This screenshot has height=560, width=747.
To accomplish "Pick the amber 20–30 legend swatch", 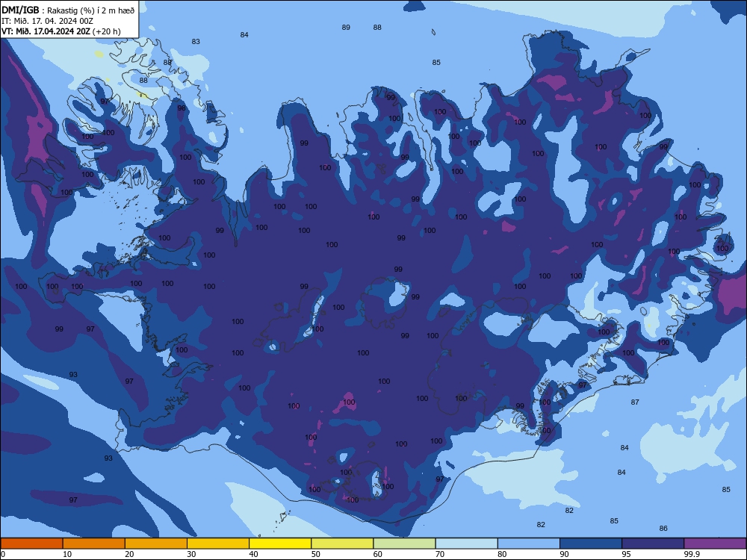I will 156,544.
